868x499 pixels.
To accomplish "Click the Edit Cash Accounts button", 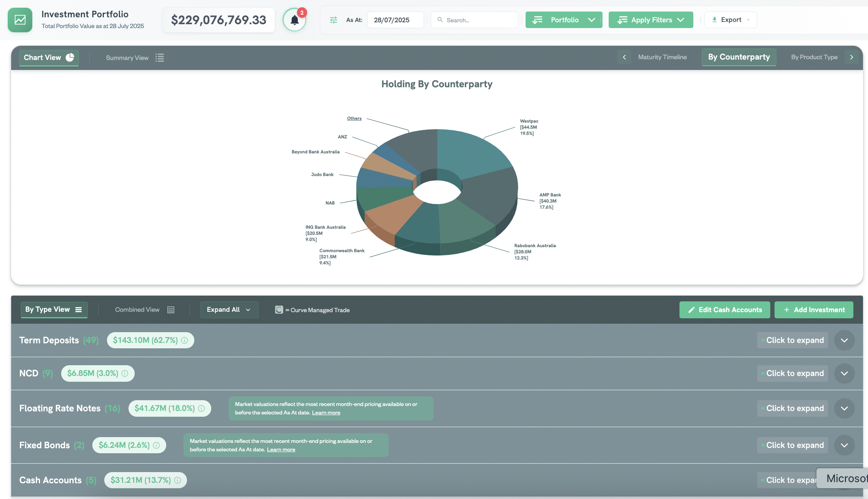I will (724, 310).
